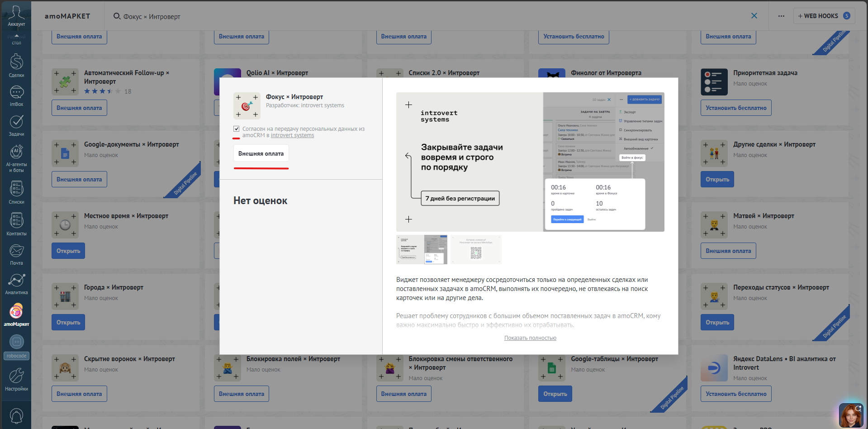Clear search with the X icon
The width and height of the screenshot is (868, 429).
[x=754, y=16]
